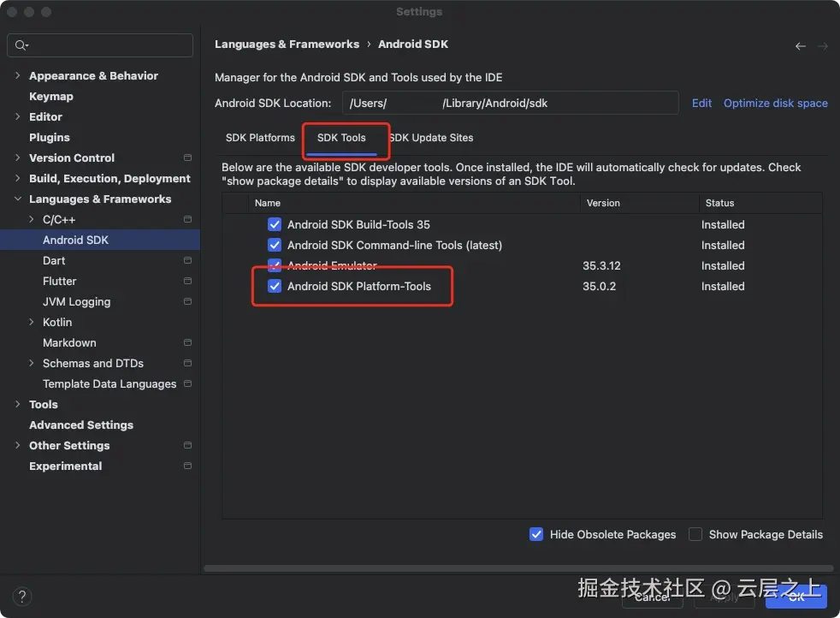
Task: Click the horizontal scrollbar at the bottom
Action: [518, 568]
